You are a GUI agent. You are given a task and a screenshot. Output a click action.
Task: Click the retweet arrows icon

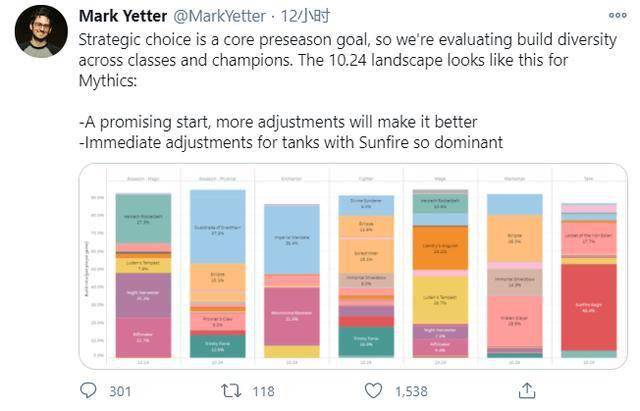[229, 390]
